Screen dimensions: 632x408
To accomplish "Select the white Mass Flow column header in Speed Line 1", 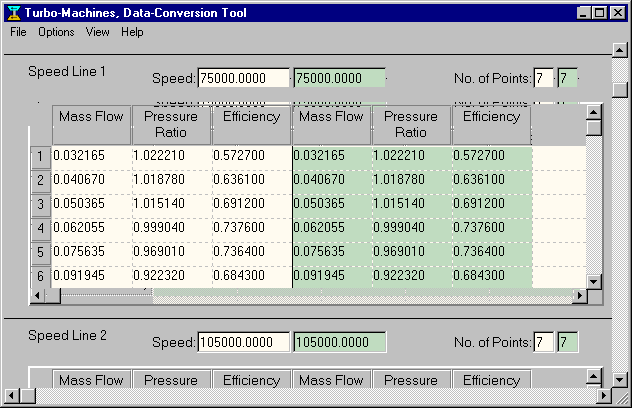I will click(91, 125).
